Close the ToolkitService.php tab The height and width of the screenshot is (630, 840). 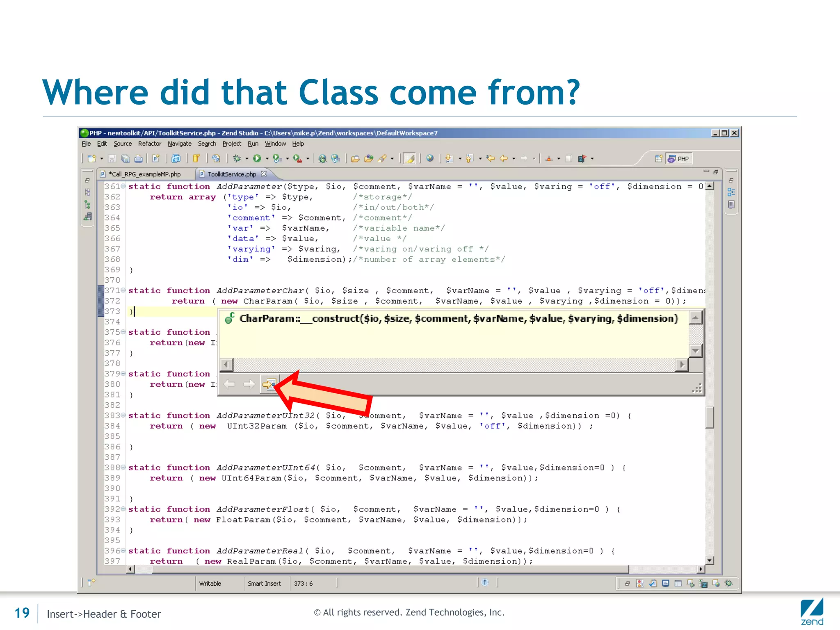coord(264,174)
